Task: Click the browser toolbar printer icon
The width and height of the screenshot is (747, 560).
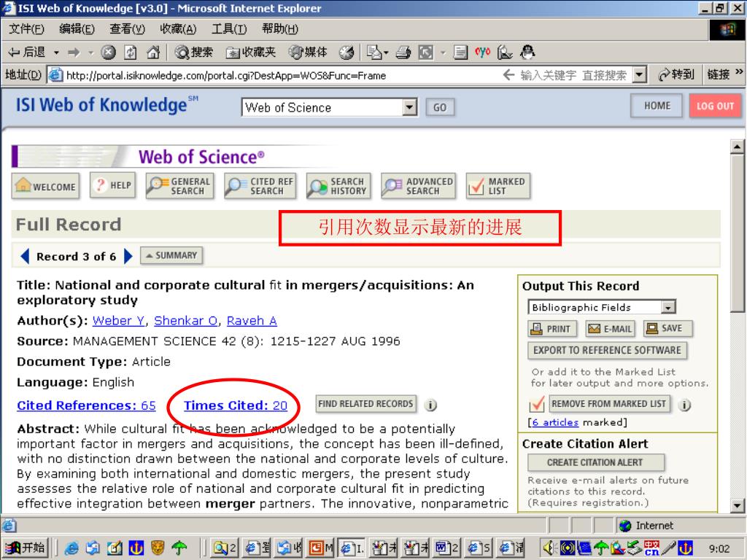Action: click(x=403, y=52)
